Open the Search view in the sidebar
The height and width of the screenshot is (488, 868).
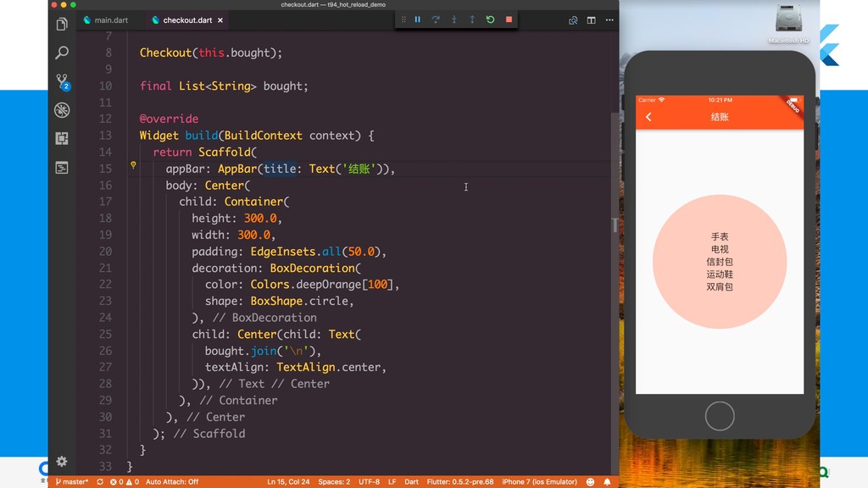point(62,53)
